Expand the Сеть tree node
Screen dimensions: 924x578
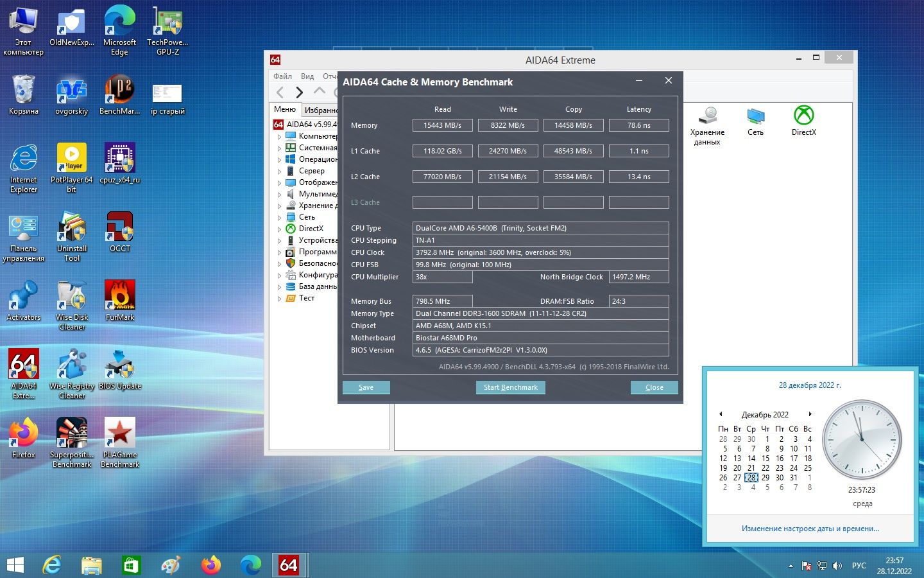click(x=279, y=217)
